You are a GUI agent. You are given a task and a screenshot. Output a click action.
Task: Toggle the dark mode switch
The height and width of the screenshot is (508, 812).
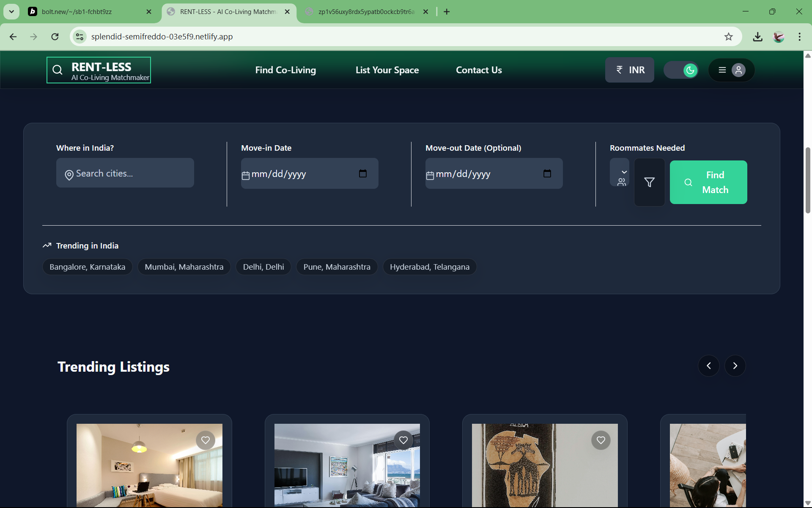[681, 70]
